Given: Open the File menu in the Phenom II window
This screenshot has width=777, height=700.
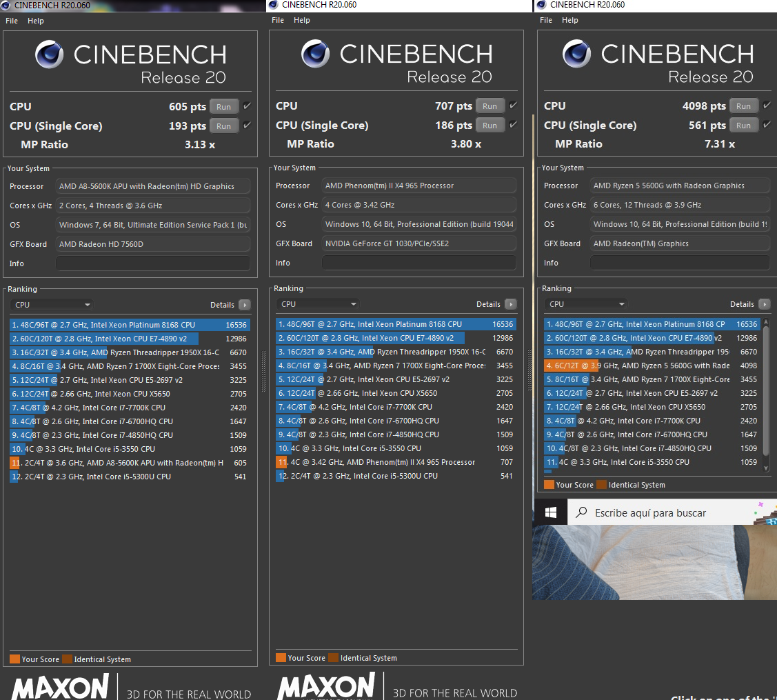Looking at the screenshot, I should point(277,20).
